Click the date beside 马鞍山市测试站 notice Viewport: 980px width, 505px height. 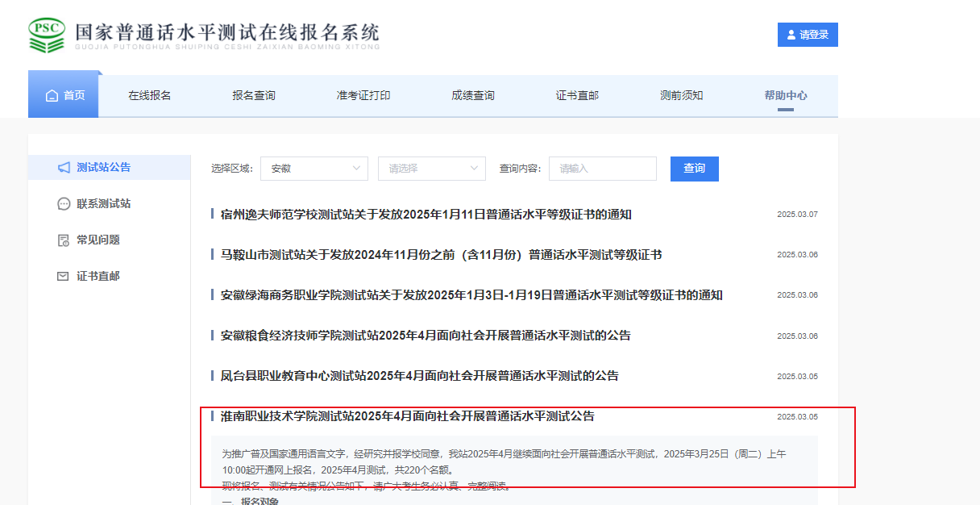point(797,255)
